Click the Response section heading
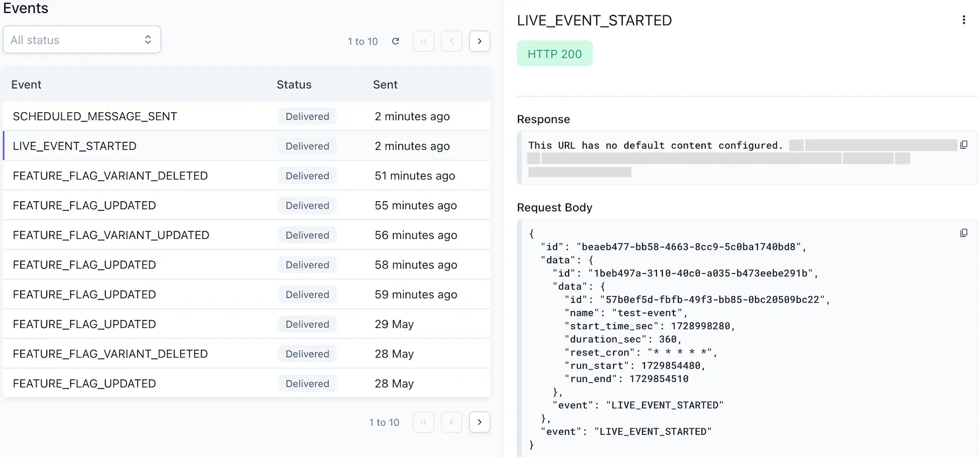 pyautogui.click(x=544, y=119)
